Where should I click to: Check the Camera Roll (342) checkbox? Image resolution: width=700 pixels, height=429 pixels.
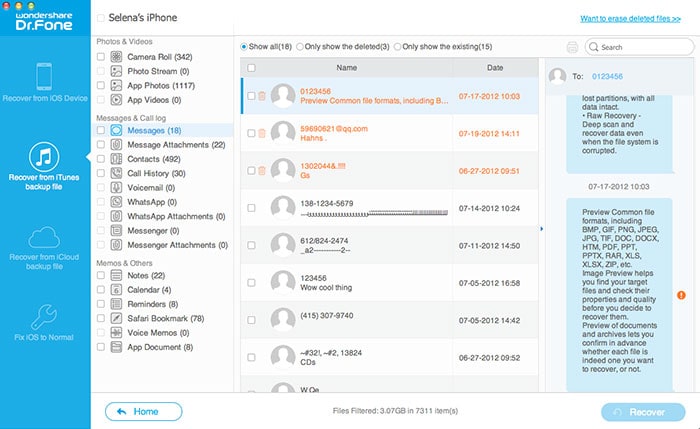pos(101,57)
